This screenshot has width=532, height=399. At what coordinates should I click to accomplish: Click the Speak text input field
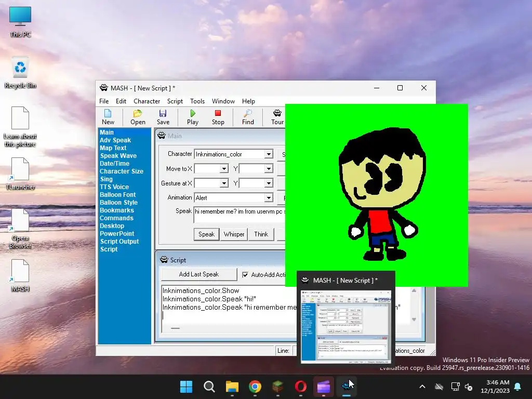tap(240, 215)
